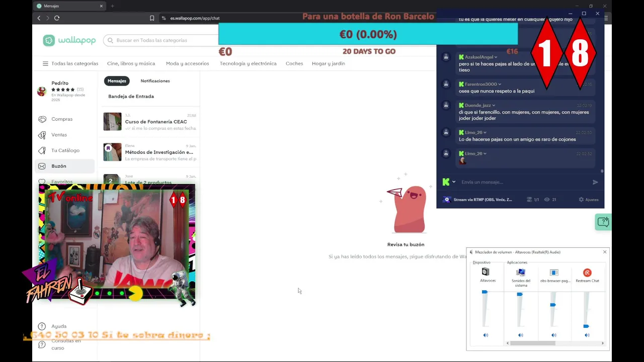
Task: Mute Sonidos del sistema in mixer
Action: click(521, 335)
